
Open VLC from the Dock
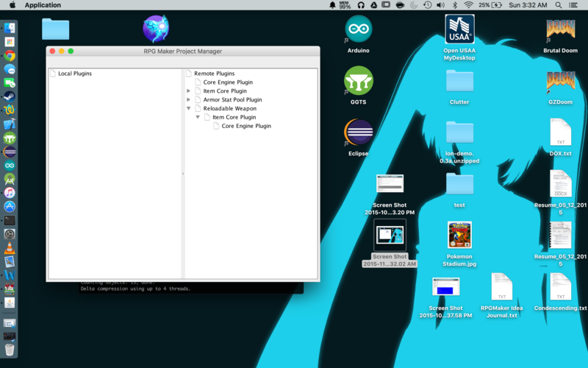tap(10, 247)
